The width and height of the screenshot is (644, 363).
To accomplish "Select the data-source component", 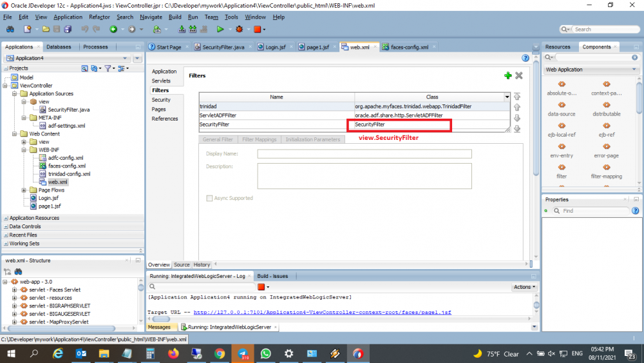I will pyautogui.click(x=562, y=109).
